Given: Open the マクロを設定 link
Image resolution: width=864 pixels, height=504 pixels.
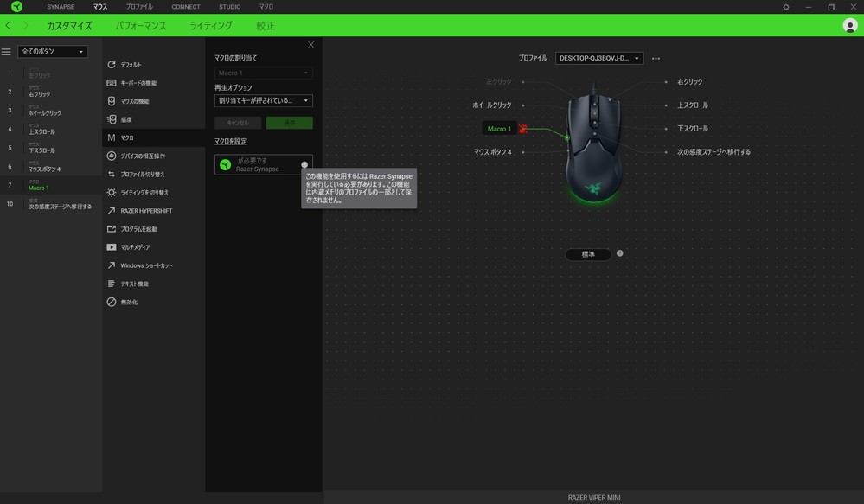Looking at the screenshot, I should 231,142.
